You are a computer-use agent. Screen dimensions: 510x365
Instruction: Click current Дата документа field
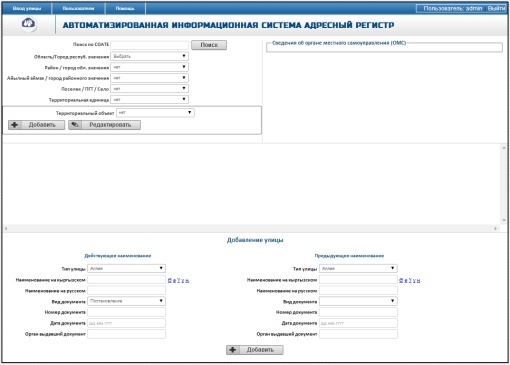tap(126, 323)
